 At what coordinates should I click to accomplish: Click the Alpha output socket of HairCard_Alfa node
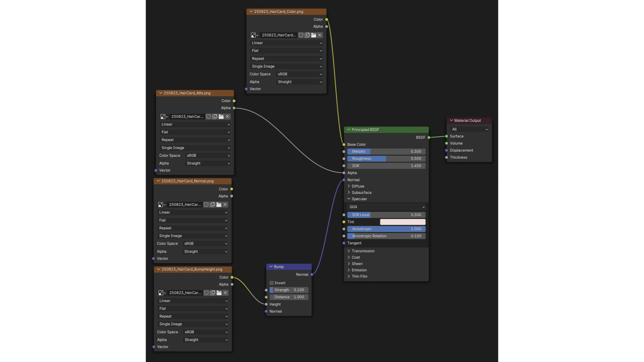(x=234, y=108)
